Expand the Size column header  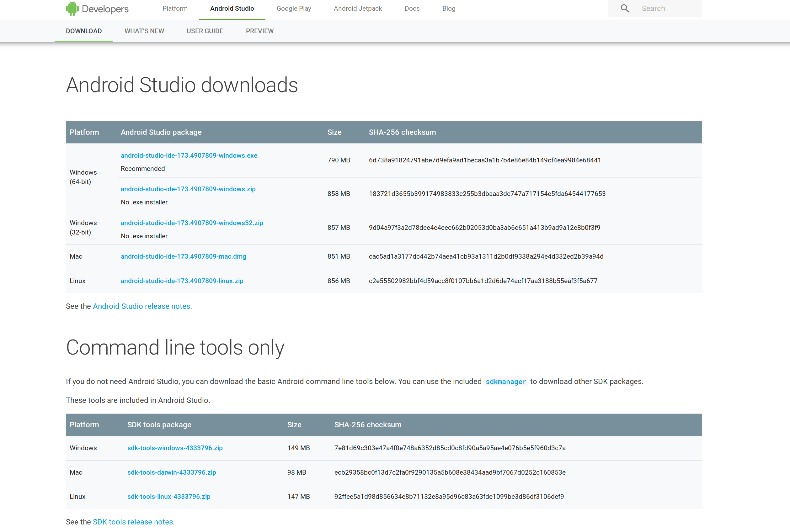tap(333, 132)
